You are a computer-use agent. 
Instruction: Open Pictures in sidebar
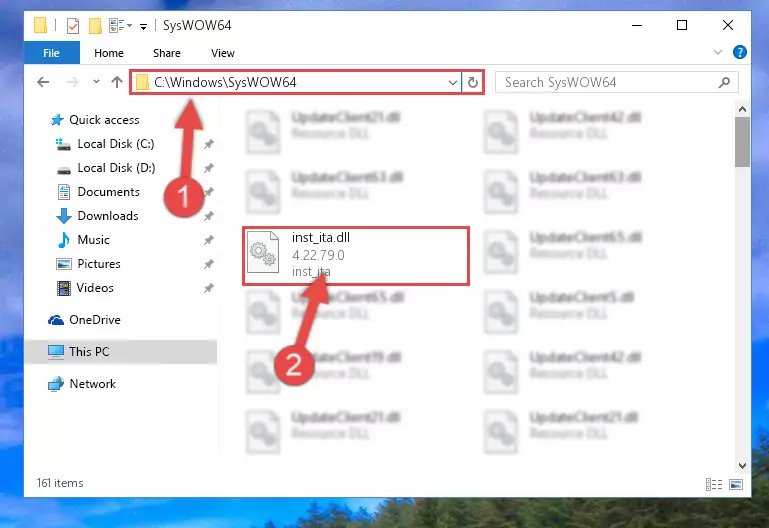pos(99,264)
